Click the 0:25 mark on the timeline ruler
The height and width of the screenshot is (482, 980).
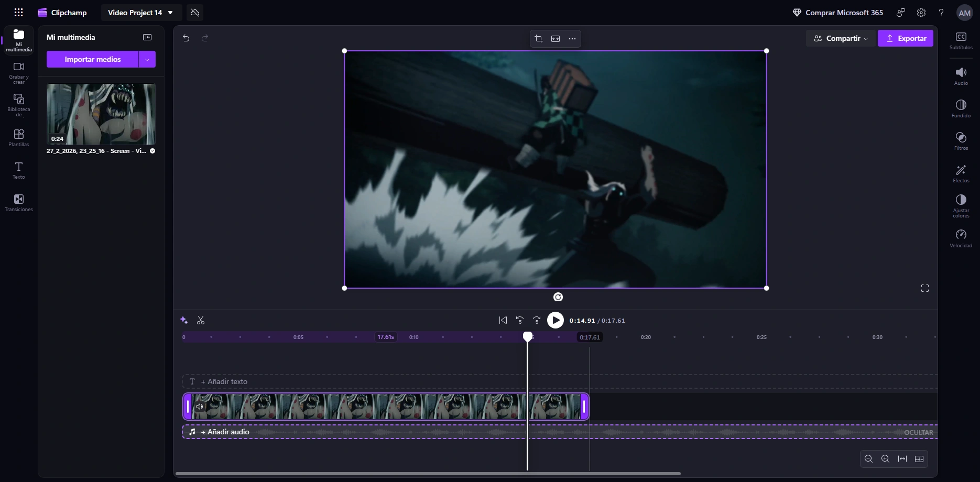(761, 337)
